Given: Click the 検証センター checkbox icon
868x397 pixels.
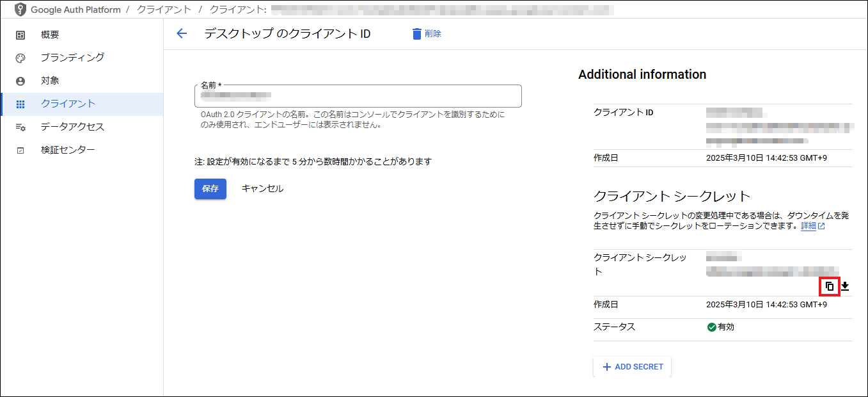Looking at the screenshot, I should [x=20, y=150].
